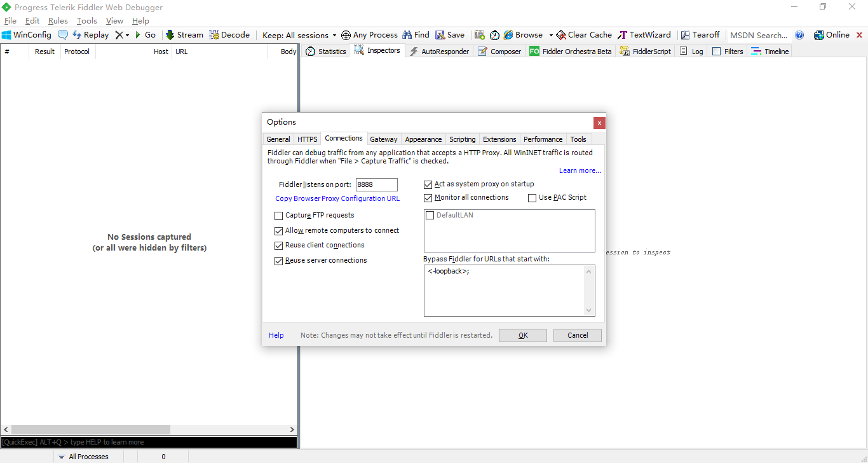Click OK in Options dialog
This screenshot has height=463, width=868.
pyautogui.click(x=523, y=335)
